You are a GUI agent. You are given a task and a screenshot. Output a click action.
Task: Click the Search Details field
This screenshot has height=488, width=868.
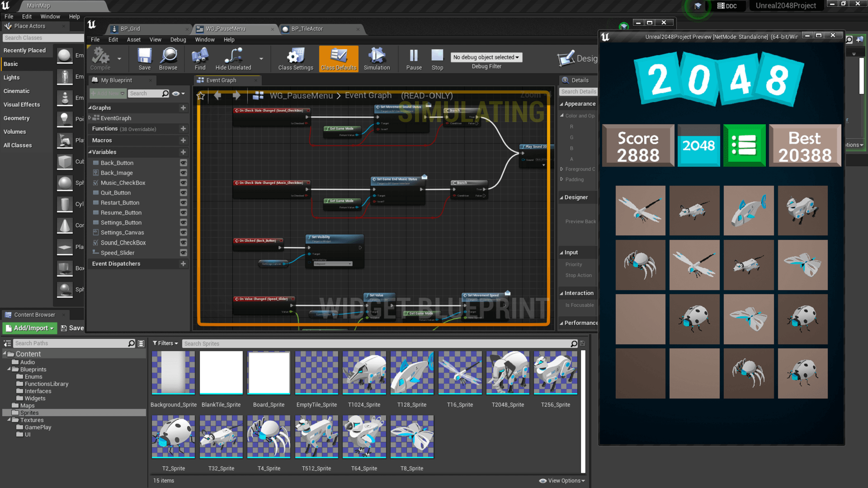578,92
